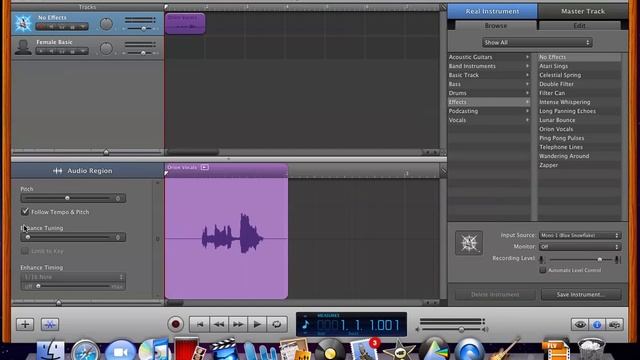
Task: Click the LCD note mode icon
Action: pos(305,325)
